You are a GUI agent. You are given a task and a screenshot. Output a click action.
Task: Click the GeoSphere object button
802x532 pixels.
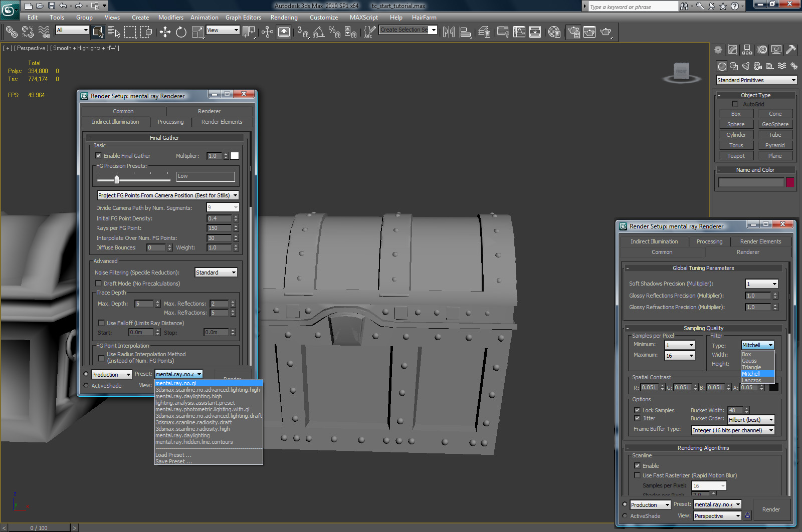click(x=775, y=124)
